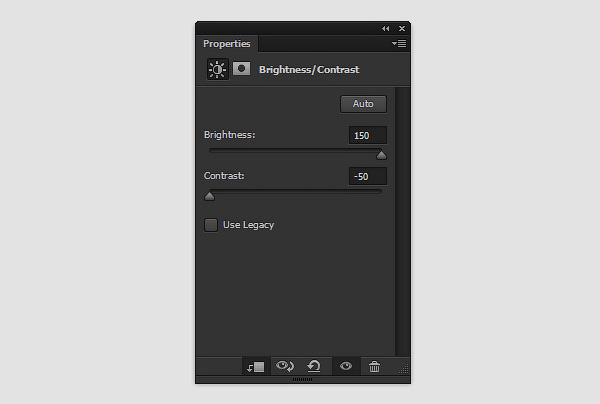Click the Contrast value field
The width and height of the screenshot is (600, 404).
[368, 176]
